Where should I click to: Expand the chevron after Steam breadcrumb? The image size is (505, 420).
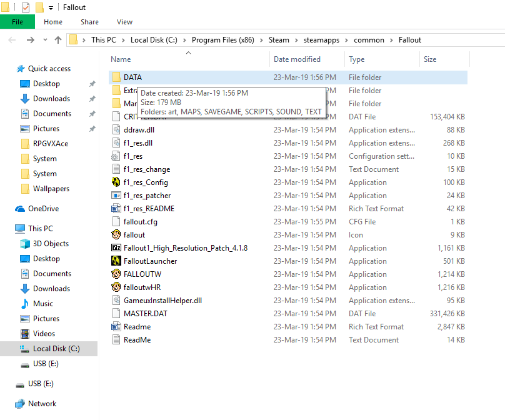coord(296,40)
